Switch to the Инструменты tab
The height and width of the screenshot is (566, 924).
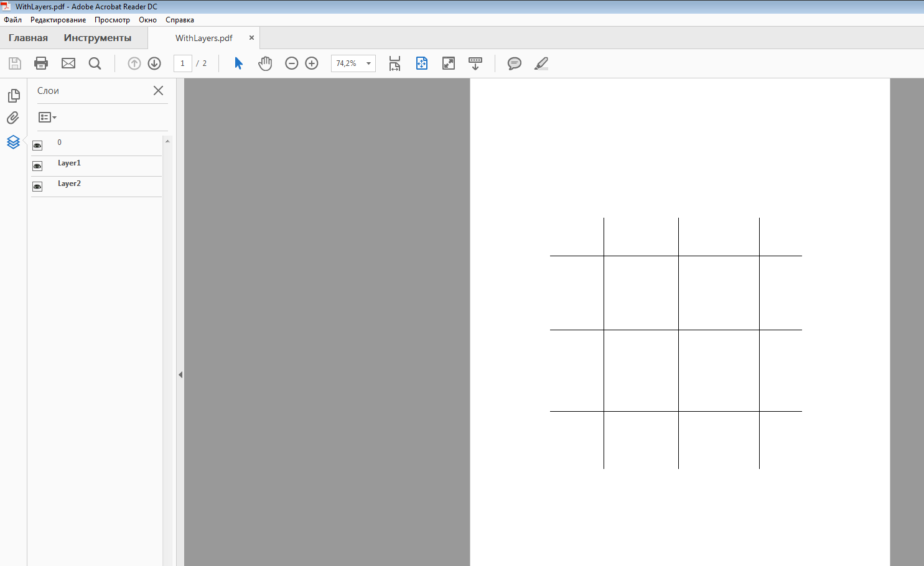coord(98,38)
